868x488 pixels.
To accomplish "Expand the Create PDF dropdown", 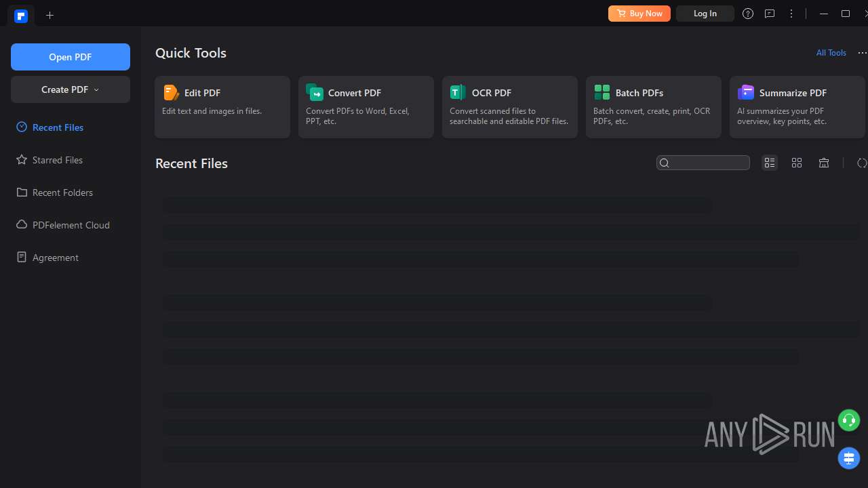I will click(71, 89).
